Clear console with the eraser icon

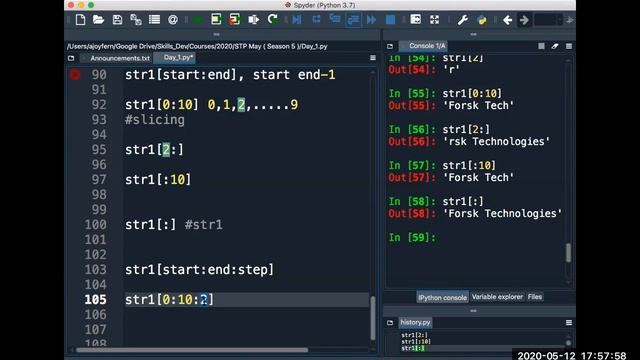[555, 46]
